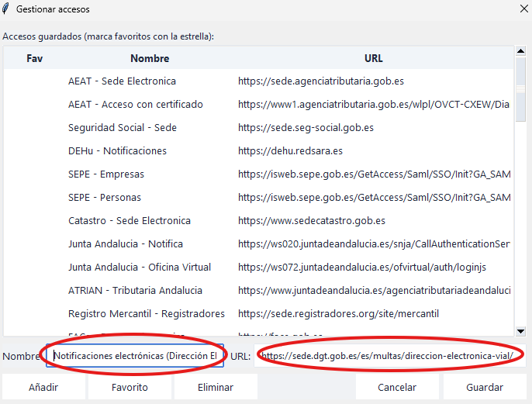Click URL www1.agenciatributaria.gob.es cell

click(374, 104)
